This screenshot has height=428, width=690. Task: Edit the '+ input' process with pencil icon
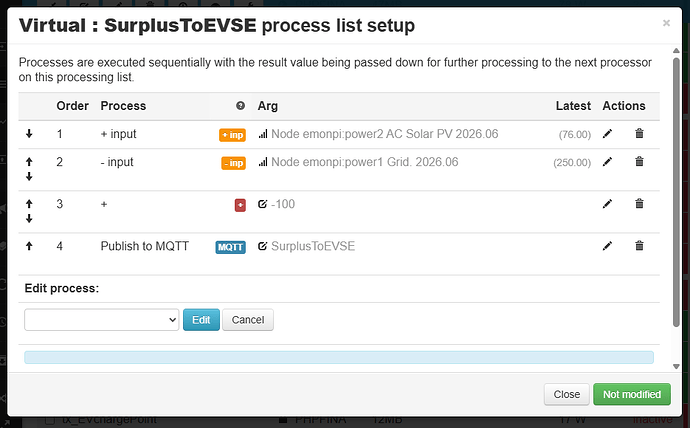point(607,134)
